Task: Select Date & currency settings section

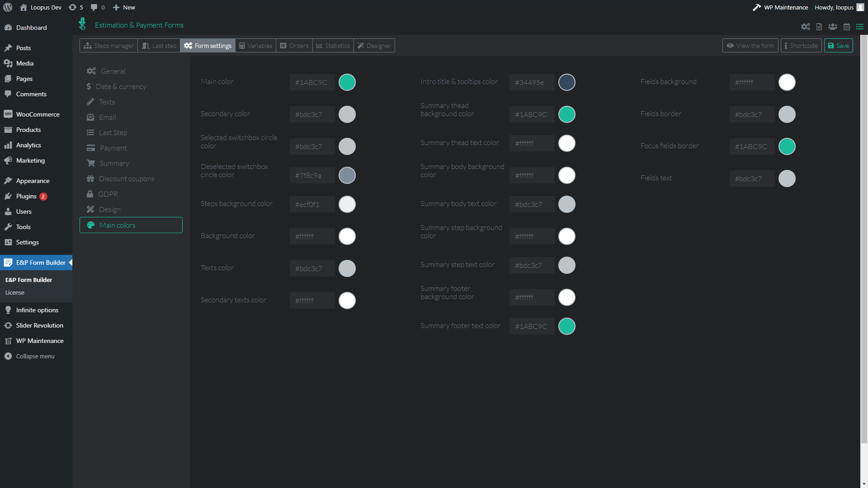Action: (121, 86)
